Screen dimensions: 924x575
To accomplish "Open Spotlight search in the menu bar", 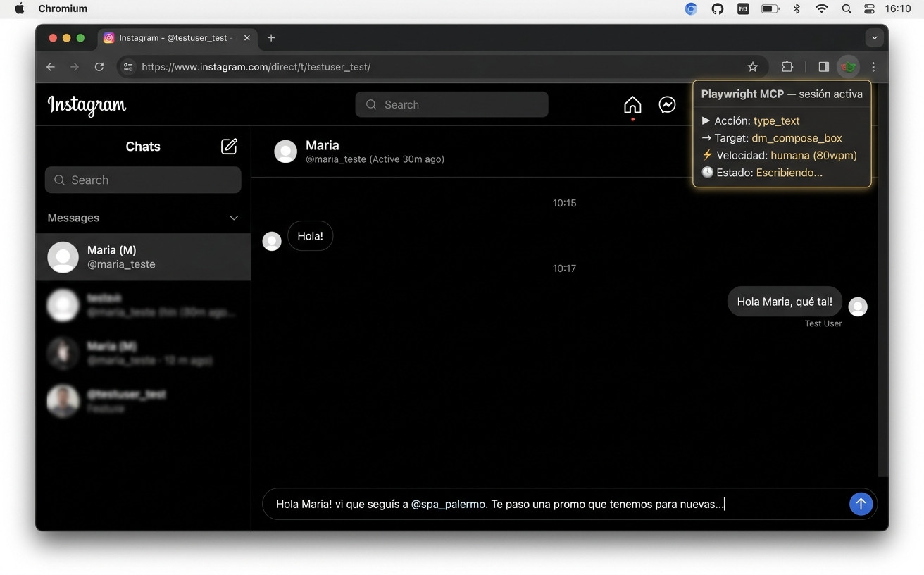I will tap(846, 8).
